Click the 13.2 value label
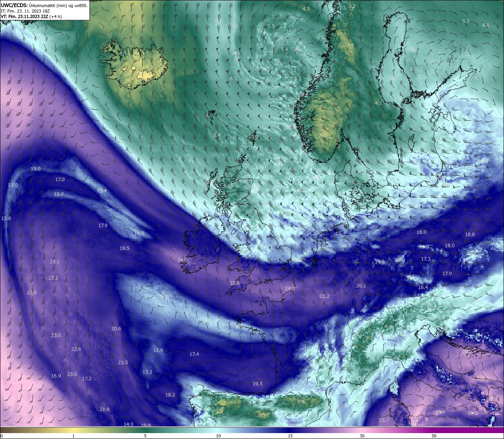Screen dimensions: 504x439 click(147, 372)
